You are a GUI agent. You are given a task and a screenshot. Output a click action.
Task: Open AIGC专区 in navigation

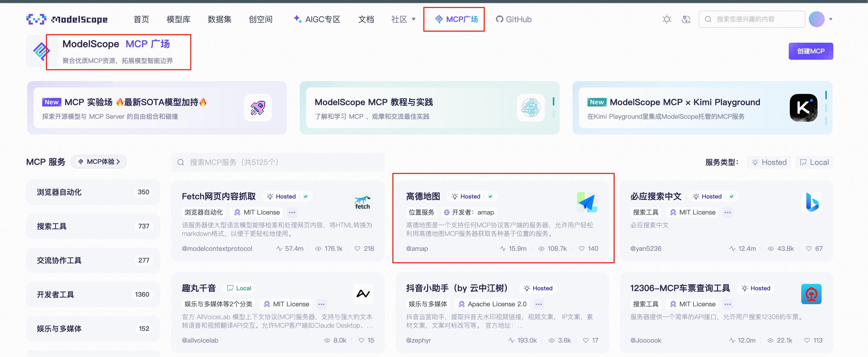(x=317, y=19)
